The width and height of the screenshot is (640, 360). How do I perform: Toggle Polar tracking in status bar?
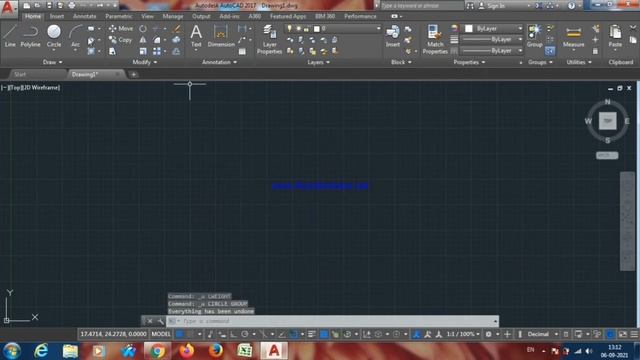pos(244,334)
